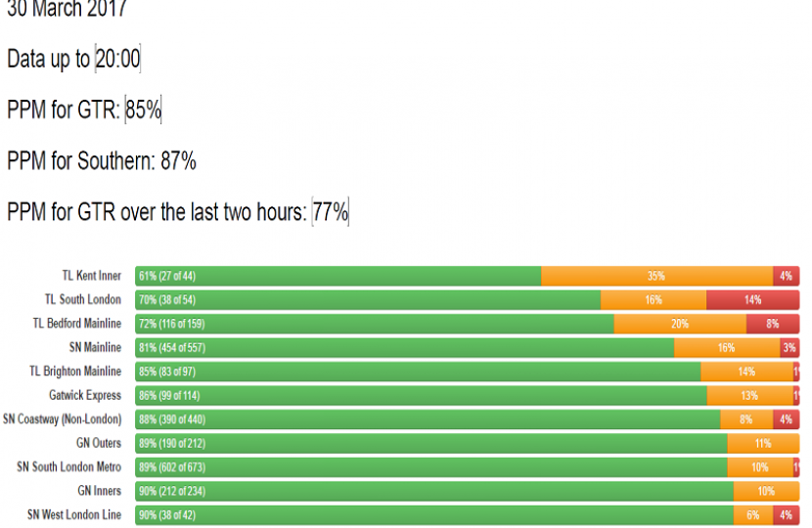Click the SN Mainline red 3% segment
812x528 pixels.
[789, 347]
